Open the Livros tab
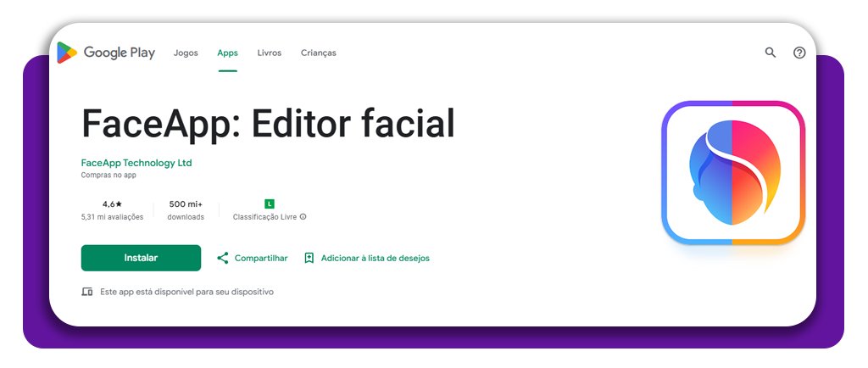Image resolution: width=868 pixels, height=368 pixels. [269, 53]
